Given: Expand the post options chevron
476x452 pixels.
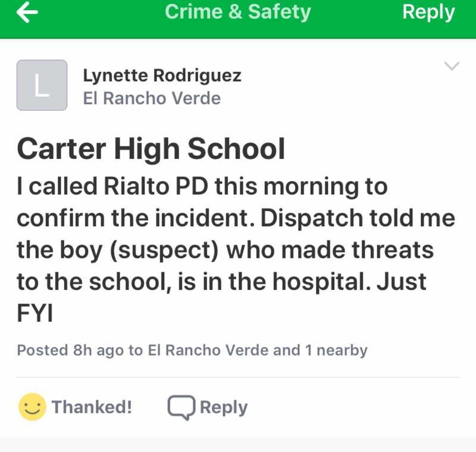Looking at the screenshot, I should [452, 66].
